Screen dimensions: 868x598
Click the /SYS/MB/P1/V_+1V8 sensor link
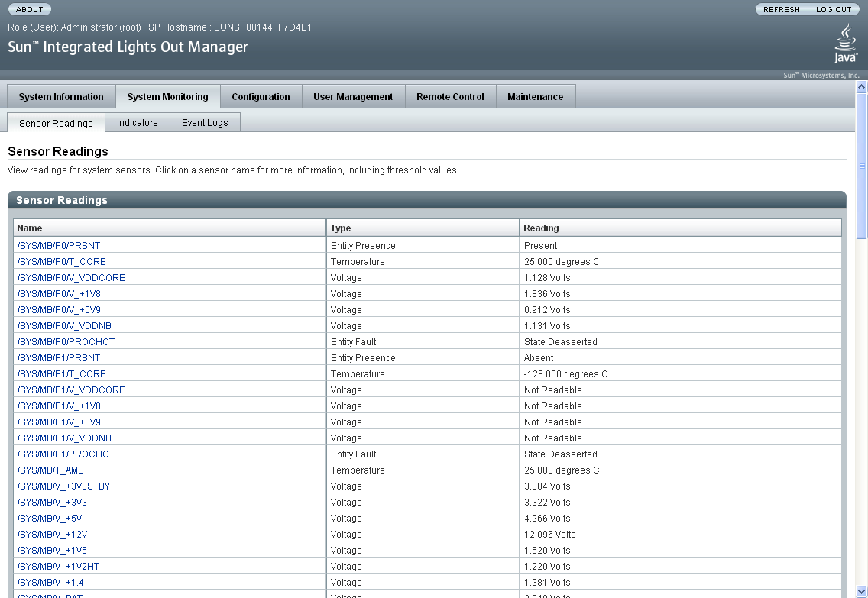coord(59,406)
